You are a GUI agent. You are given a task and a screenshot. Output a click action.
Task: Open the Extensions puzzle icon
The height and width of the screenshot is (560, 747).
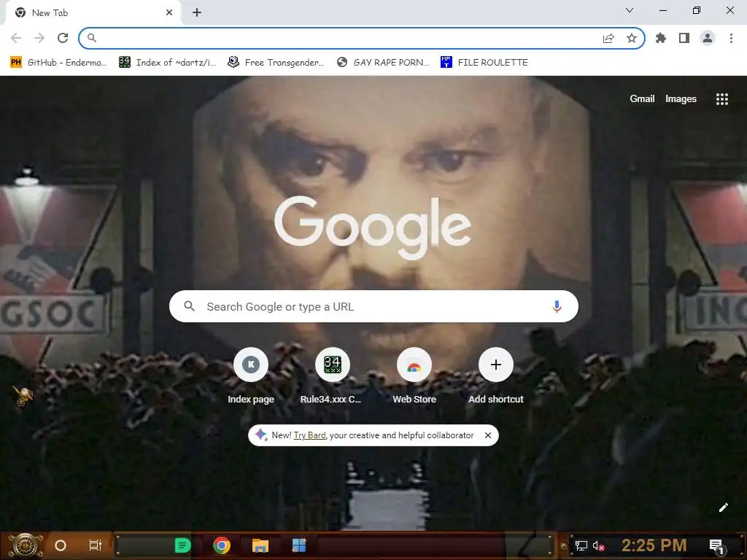point(661,38)
